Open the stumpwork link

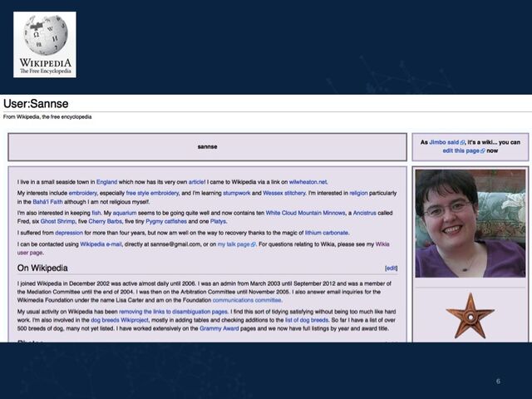[x=236, y=193]
